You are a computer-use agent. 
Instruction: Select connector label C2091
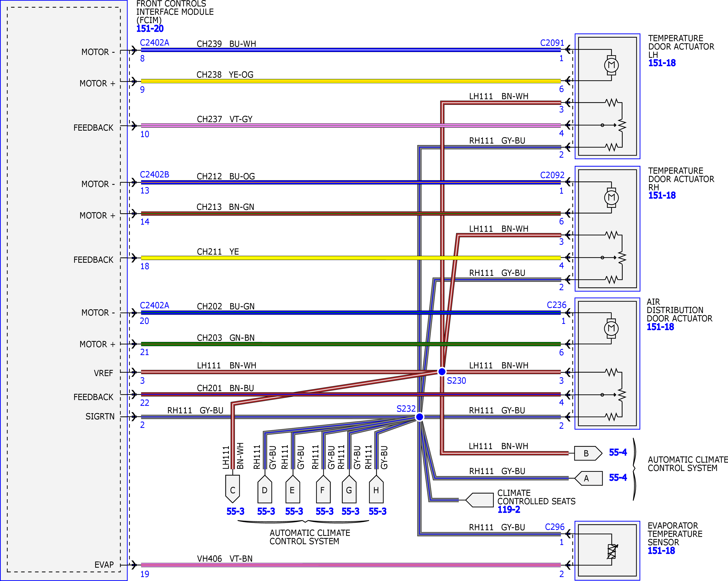[552, 43]
